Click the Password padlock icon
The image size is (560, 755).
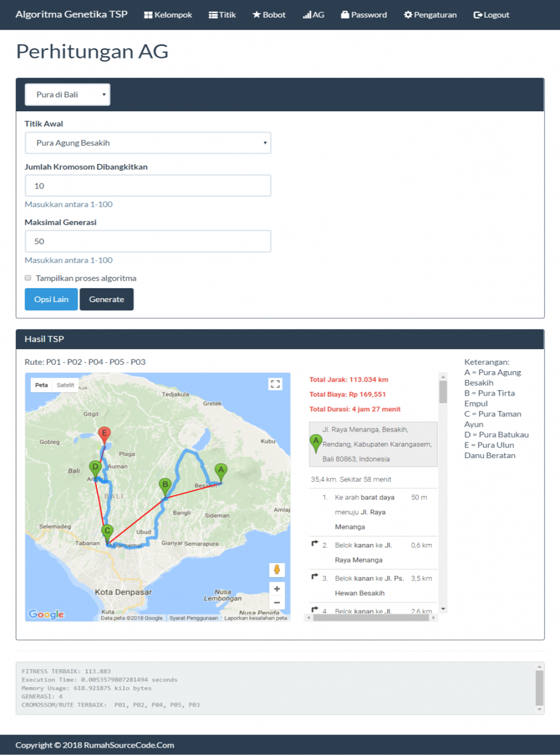point(344,14)
